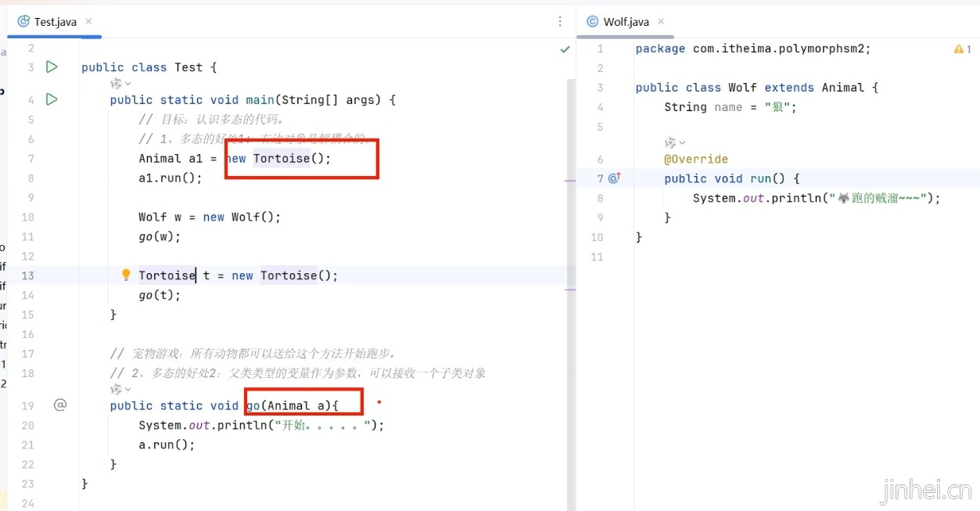Click line number 8 in Wolf.java gutter
Screen dimensions: 980x511
tap(600, 198)
